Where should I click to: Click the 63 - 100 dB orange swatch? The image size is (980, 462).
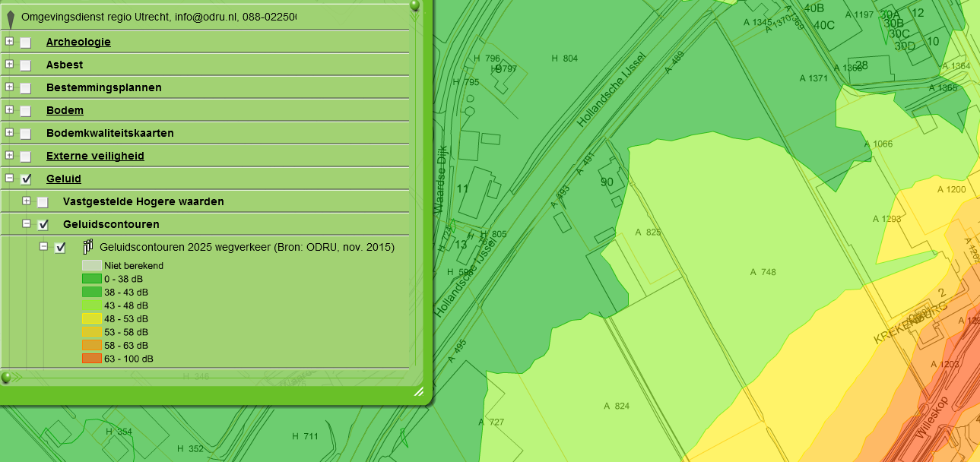click(x=91, y=359)
